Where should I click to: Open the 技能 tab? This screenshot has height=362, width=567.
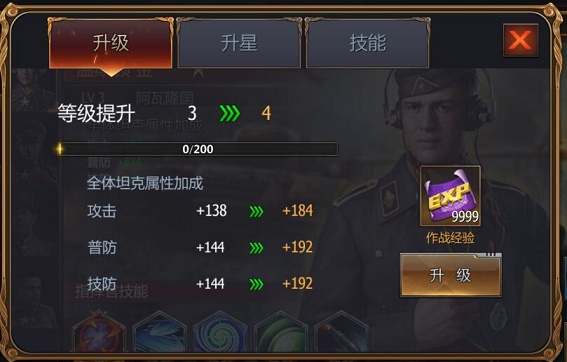coord(367,43)
